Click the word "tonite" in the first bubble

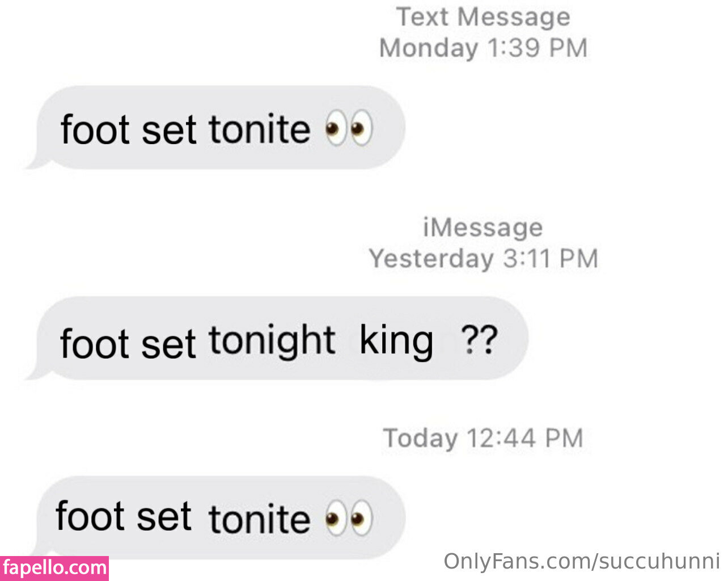pyautogui.click(x=259, y=129)
